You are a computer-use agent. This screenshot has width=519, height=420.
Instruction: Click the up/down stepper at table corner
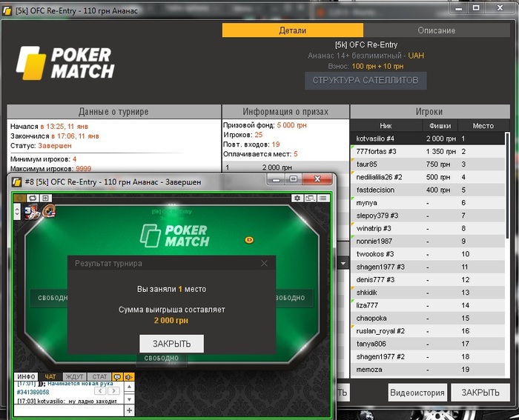click(17, 212)
